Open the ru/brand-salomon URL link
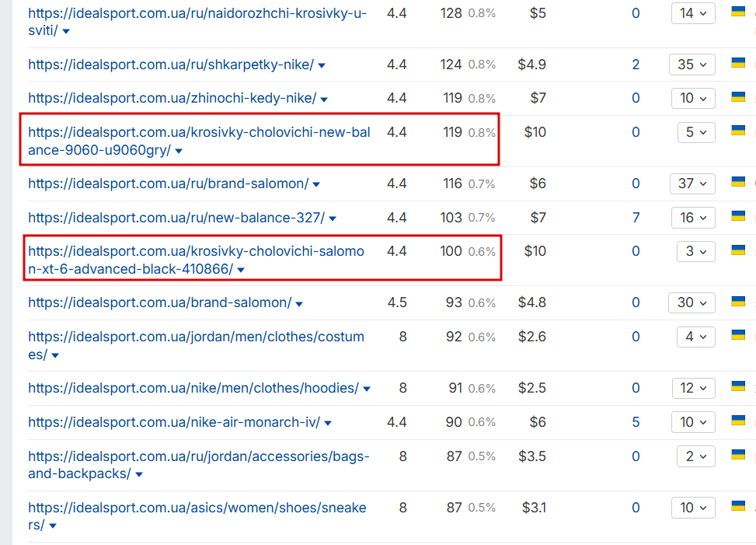 click(x=169, y=183)
